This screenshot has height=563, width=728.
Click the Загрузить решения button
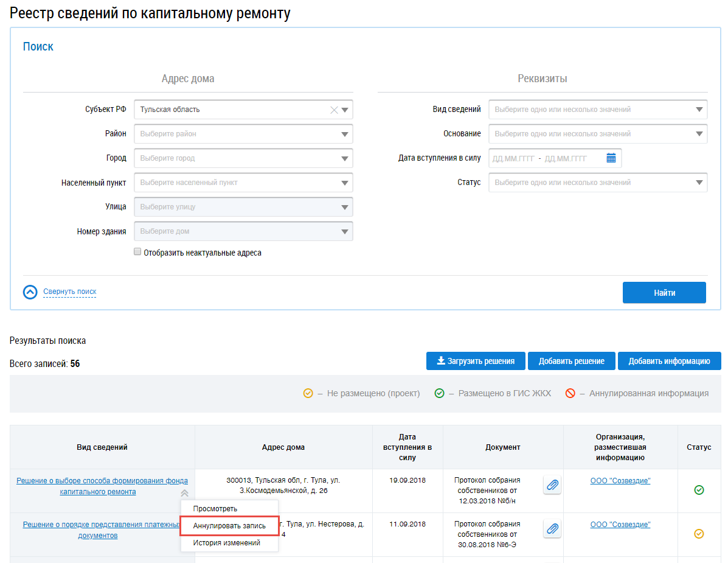[476, 361]
